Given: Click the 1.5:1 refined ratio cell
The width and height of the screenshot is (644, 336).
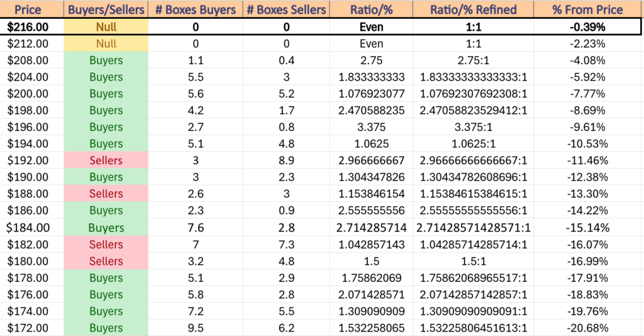Looking at the screenshot, I should click(473, 261).
